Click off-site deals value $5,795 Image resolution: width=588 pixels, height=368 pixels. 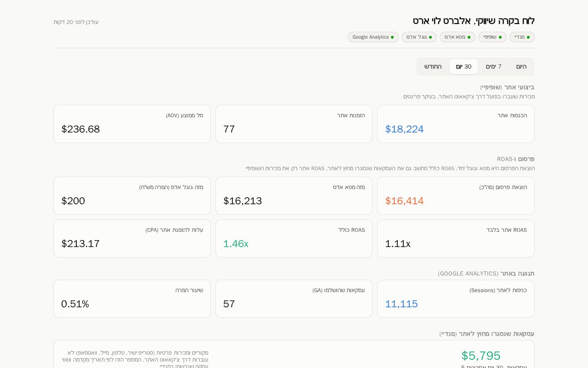pos(481,356)
